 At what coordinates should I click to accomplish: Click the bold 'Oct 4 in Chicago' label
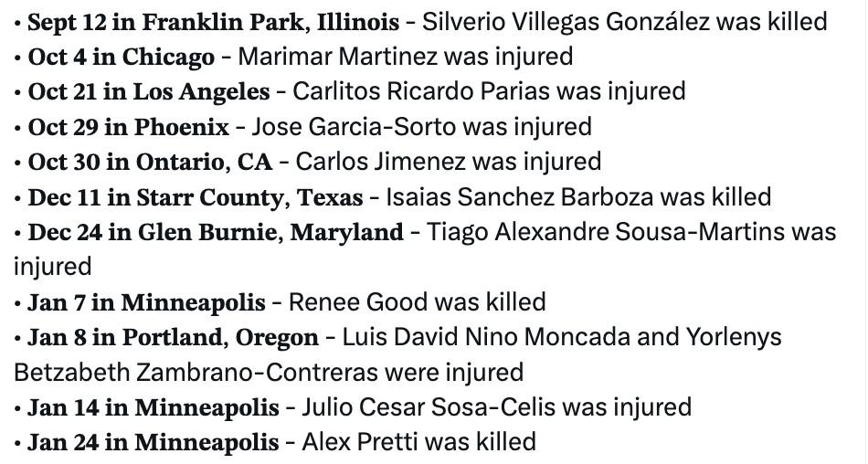[122, 57]
